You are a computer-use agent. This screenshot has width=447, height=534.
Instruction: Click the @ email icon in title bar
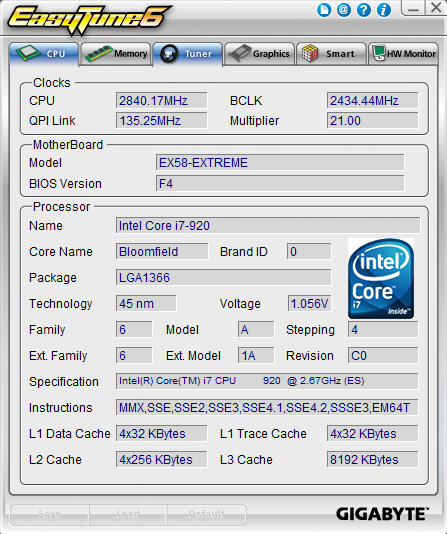click(x=344, y=10)
